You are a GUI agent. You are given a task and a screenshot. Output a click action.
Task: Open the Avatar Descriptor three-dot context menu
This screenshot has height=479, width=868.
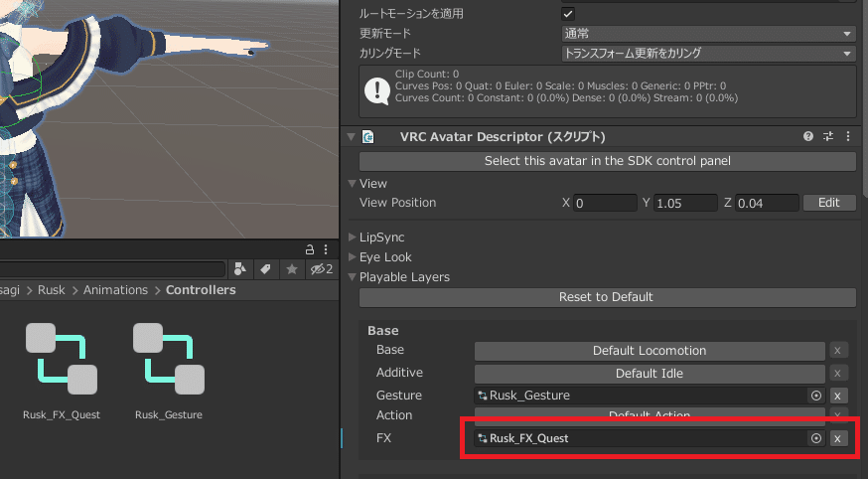pos(848,136)
